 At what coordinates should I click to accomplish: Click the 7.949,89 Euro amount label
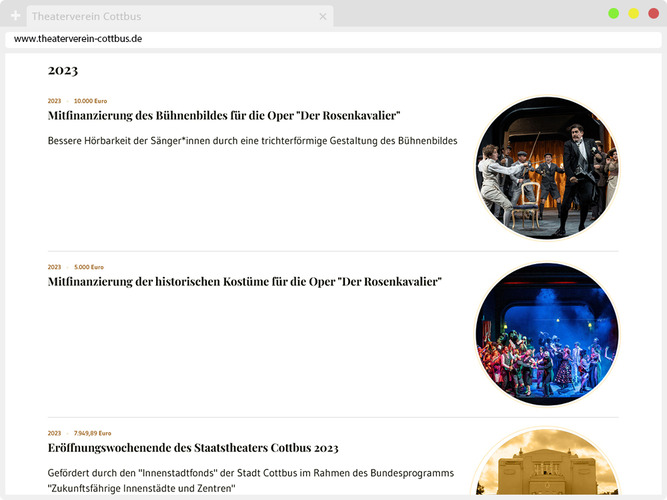click(x=93, y=433)
